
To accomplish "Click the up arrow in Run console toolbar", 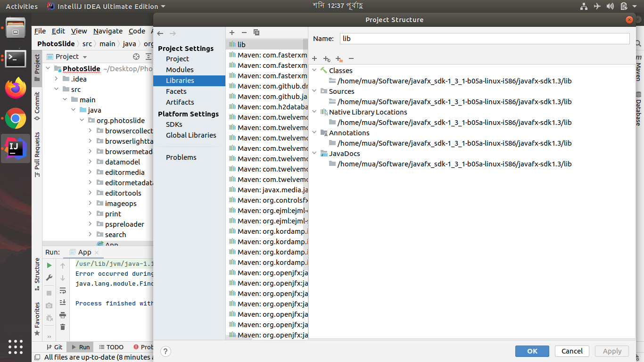I will (63, 266).
